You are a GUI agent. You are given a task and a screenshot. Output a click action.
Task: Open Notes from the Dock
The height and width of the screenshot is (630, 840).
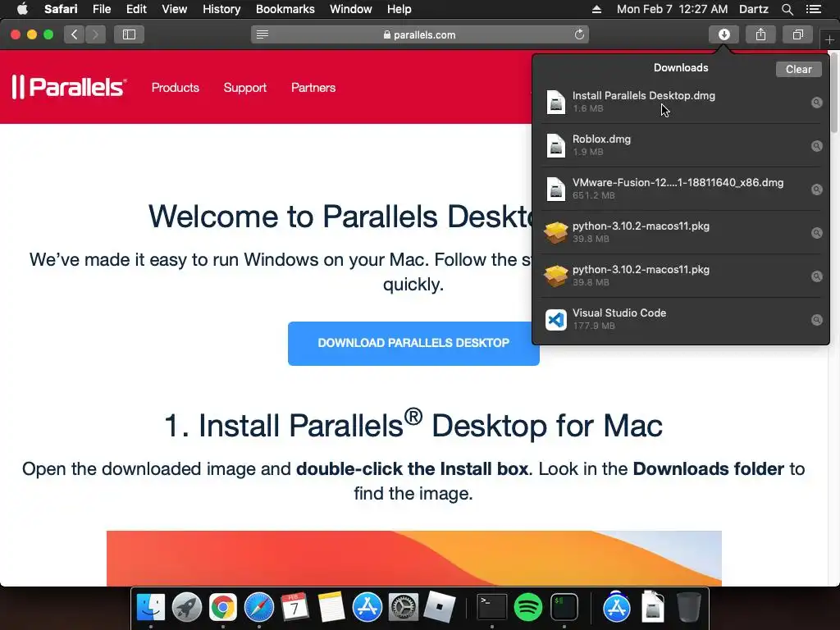click(x=331, y=608)
